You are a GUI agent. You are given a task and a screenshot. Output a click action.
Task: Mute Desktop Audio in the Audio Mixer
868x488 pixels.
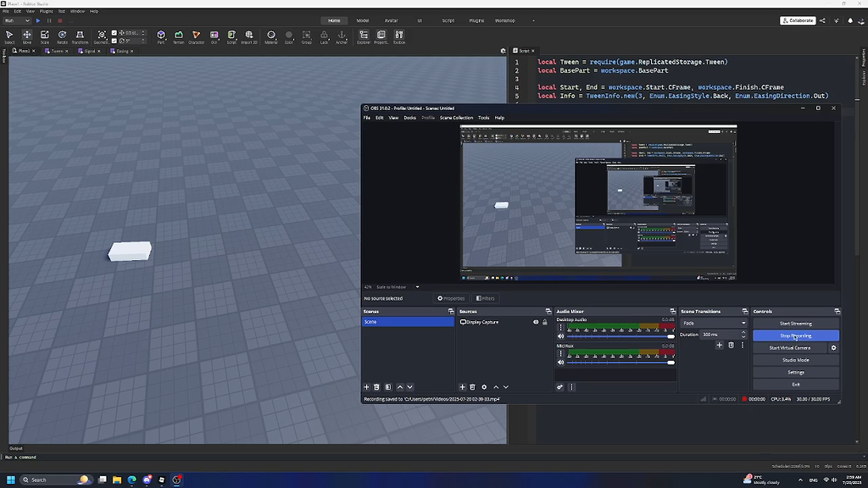[x=561, y=335]
